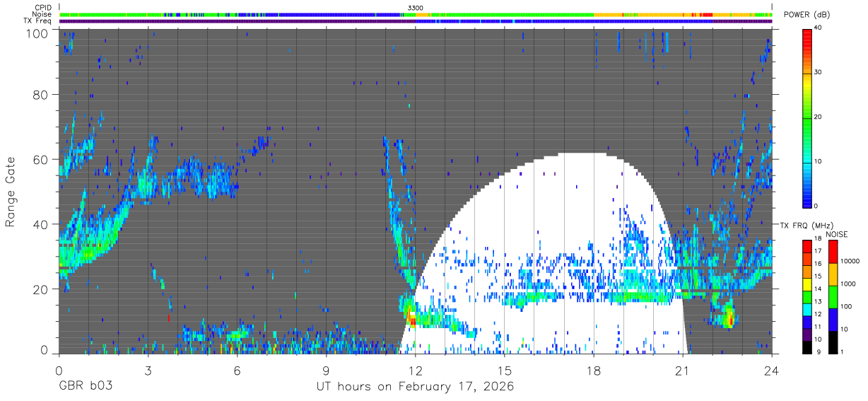
Task: Click the Noise row label
Action: [x=42, y=14]
